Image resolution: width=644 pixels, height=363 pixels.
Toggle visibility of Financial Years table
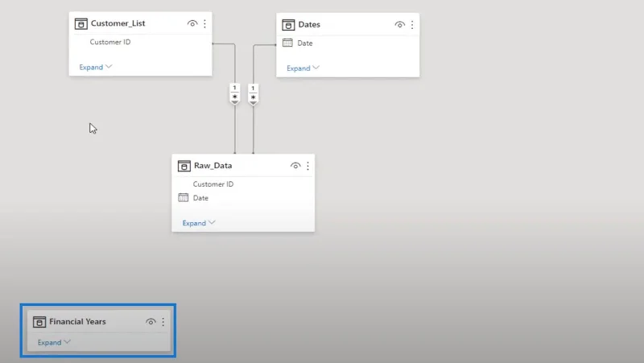[151, 322]
